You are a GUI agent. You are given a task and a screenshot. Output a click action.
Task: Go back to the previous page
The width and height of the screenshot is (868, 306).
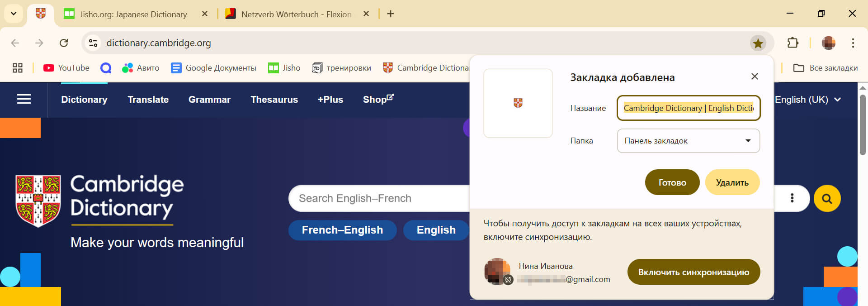[x=15, y=43]
